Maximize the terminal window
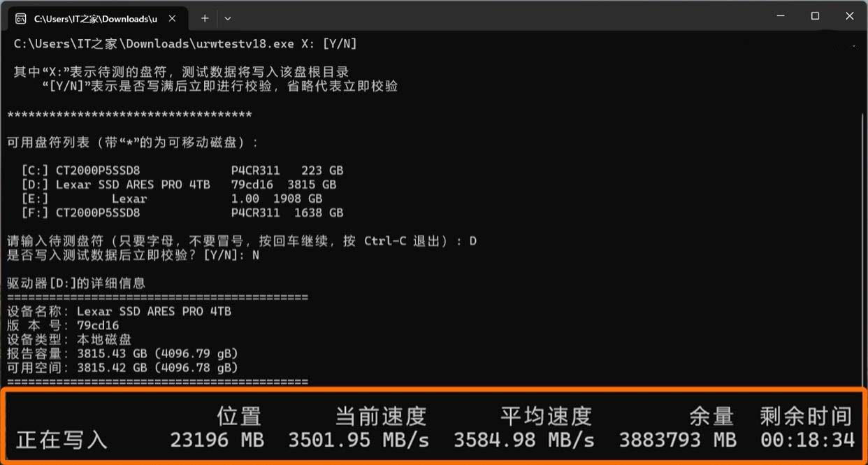The image size is (868, 465). [x=815, y=16]
